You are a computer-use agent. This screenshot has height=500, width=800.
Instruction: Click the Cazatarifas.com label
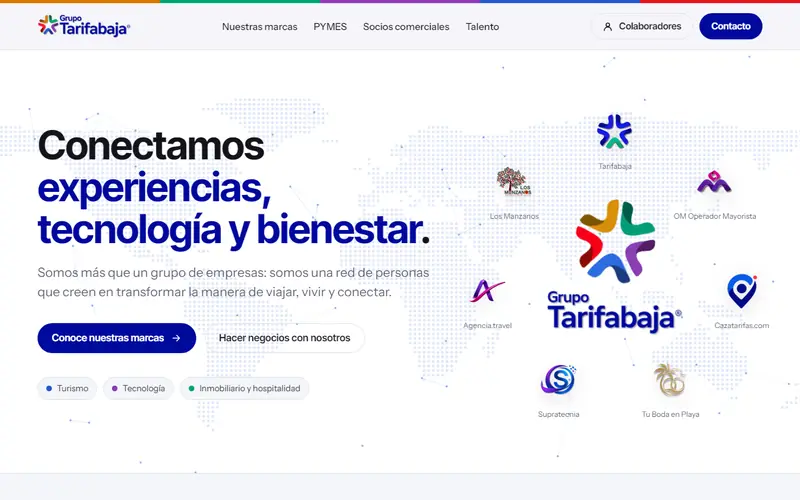point(741,325)
